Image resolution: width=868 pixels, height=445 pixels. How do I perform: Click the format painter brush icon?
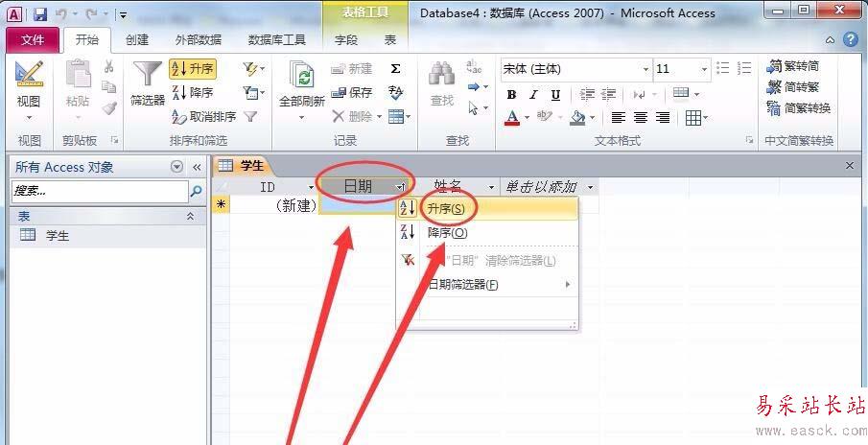pyautogui.click(x=109, y=107)
